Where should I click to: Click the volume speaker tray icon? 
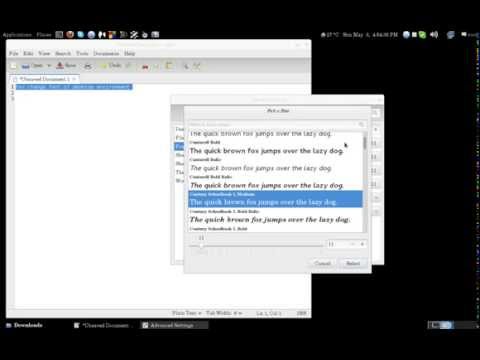click(x=434, y=34)
